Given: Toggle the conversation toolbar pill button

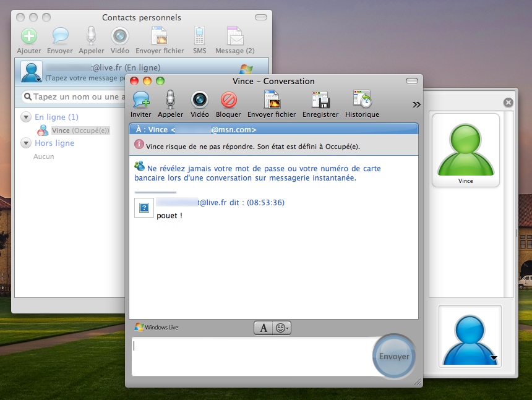Looking at the screenshot, I should 411,81.
